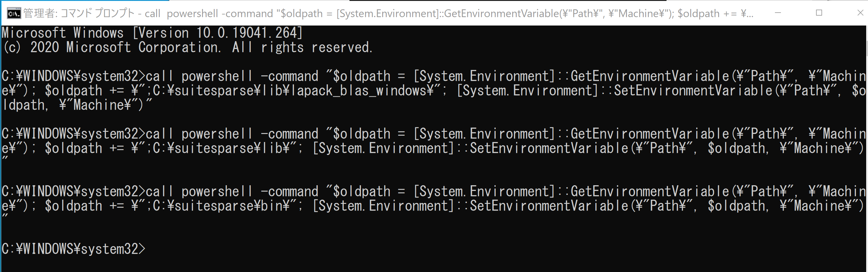Image resolution: width=868 pixels, height=272 pixels.
Task: Click the C:\suitesparse\lib path in second command
Action: click(x=218, y=148)
